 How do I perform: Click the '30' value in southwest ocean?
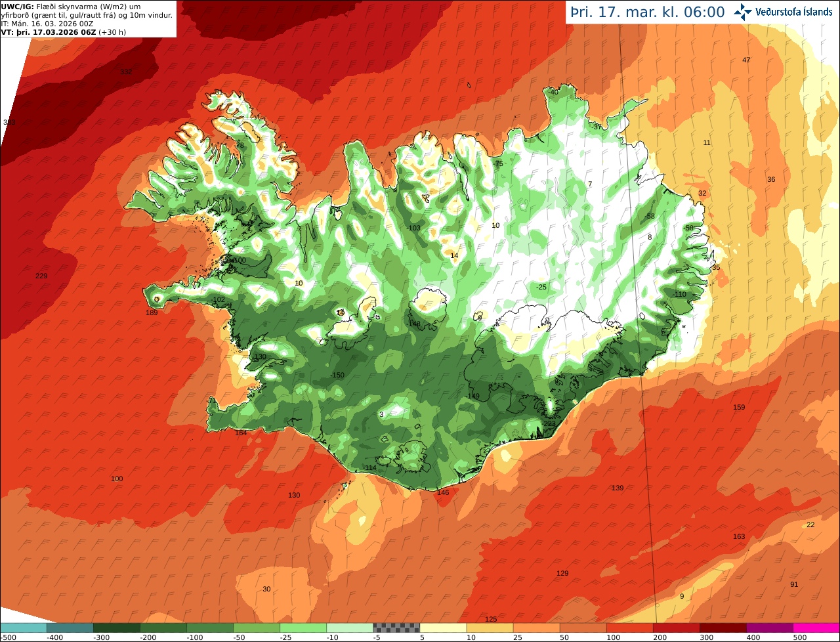[x=266, y=589]
